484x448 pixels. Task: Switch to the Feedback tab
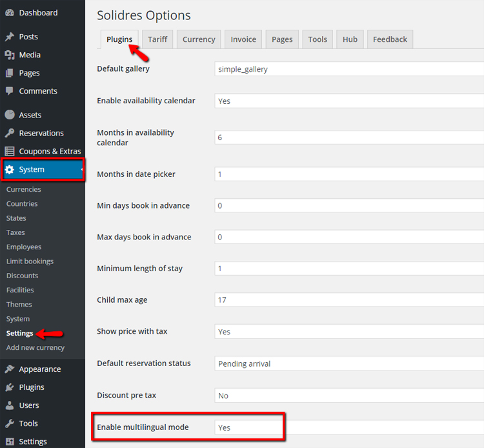tap(390, 39)
